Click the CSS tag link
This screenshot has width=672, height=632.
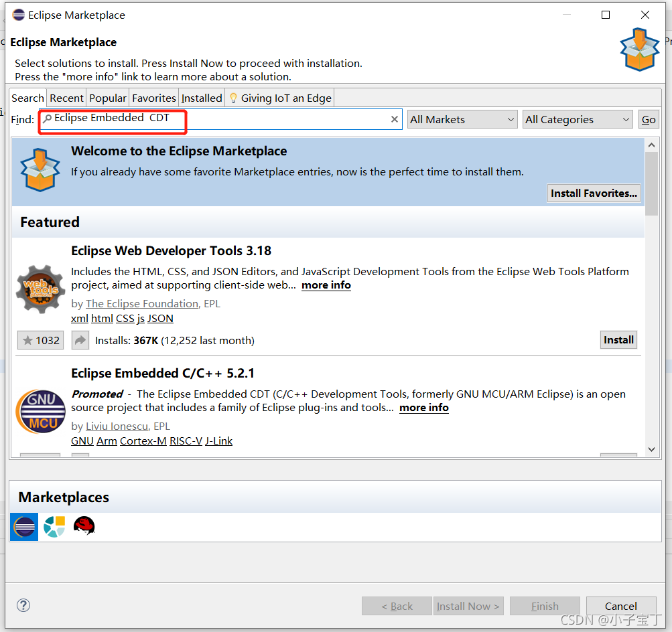[x=125, y=319]
